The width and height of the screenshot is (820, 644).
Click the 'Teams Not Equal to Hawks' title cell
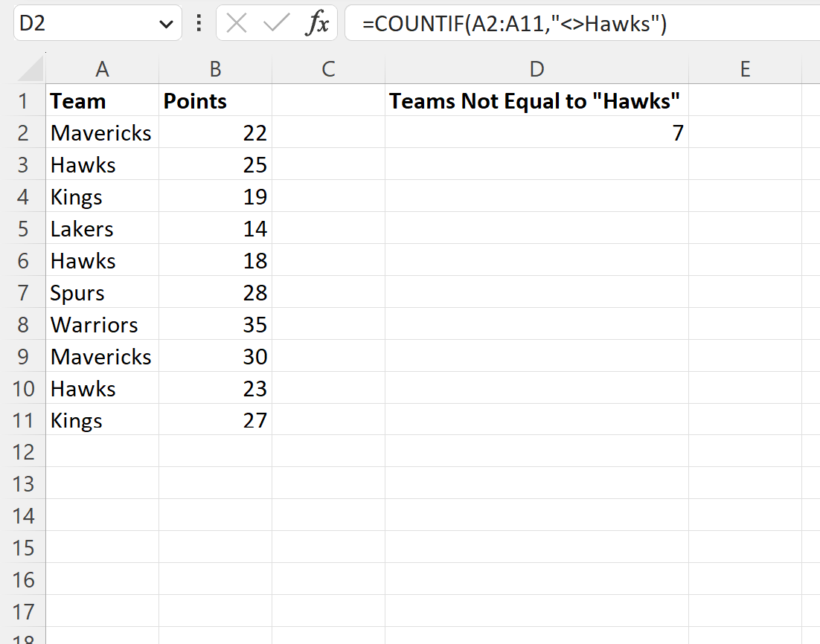click(x=536, y=100)
